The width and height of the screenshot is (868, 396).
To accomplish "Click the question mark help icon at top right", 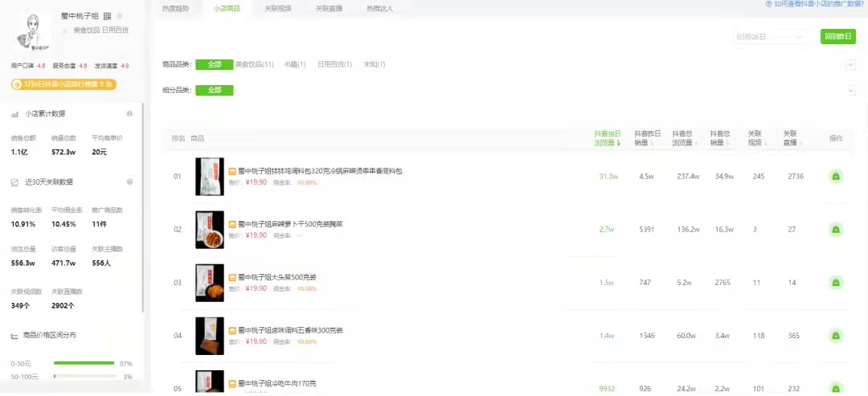I will coord(768,3).
